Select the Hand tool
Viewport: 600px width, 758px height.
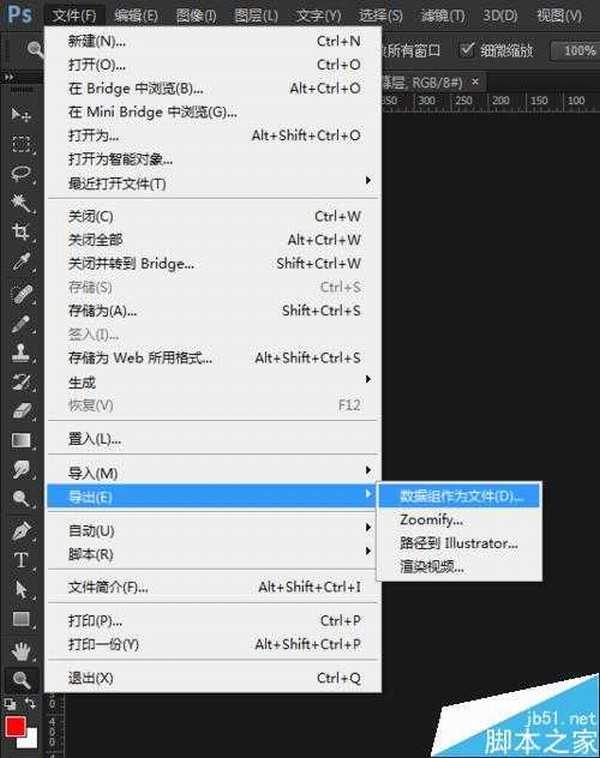tap(21, 651)
